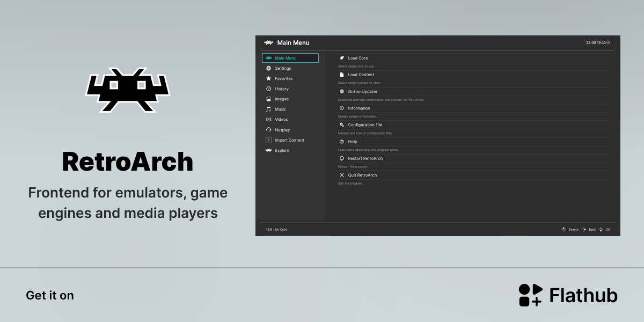Click the large RetroArch logo
This screenshot has width=644, height=322.
pyautogui.click(x=128, y=90)
